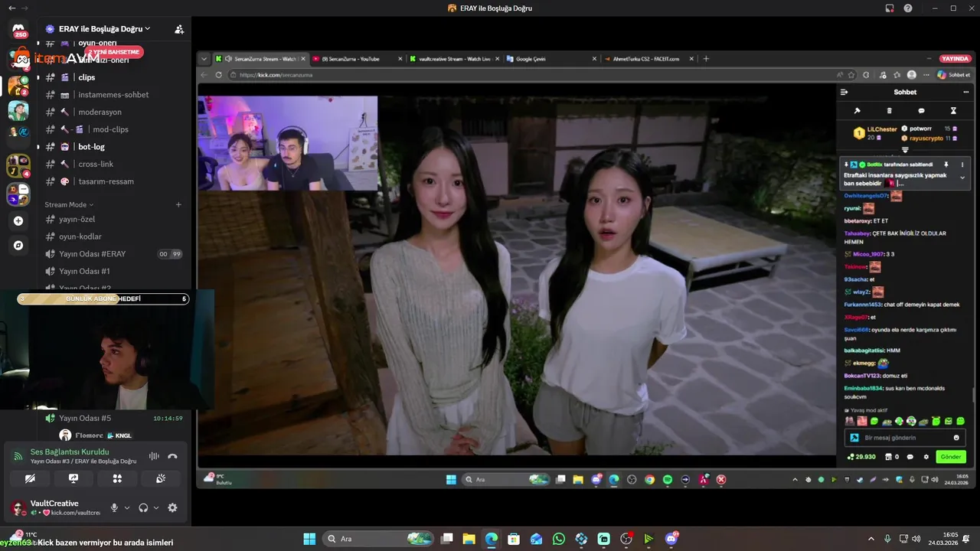Switch to SercanZurna YouTube browser tab
Viewport: 980px width, 551px height.
pyautogui.click(x=356, y=59)
